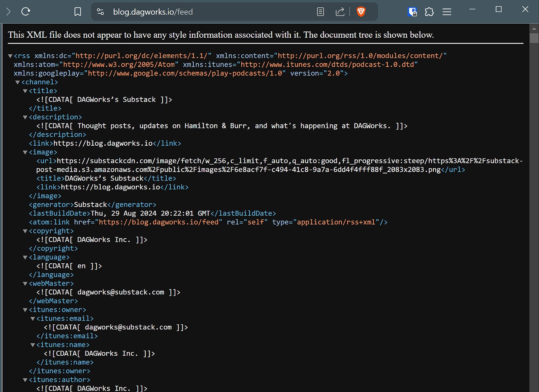This screenshot has height=392, width=539.
Task: Collapse the itunes:name element
Action: (x=33, y=345)
